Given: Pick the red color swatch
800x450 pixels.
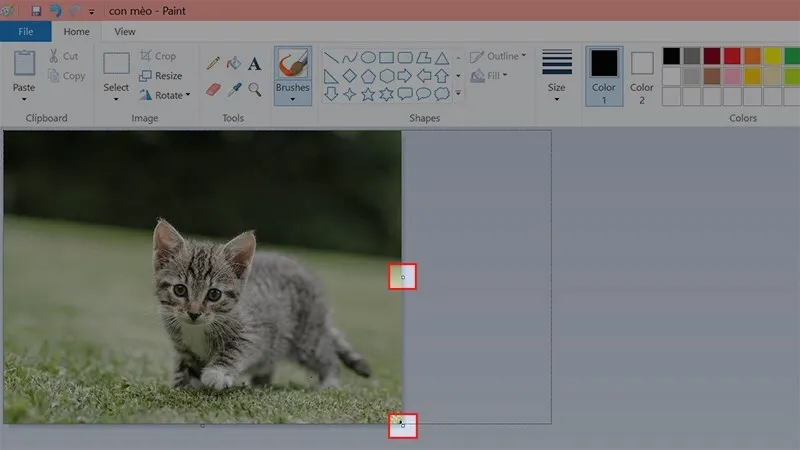Looking at the screenshot, I should [732, 56].
